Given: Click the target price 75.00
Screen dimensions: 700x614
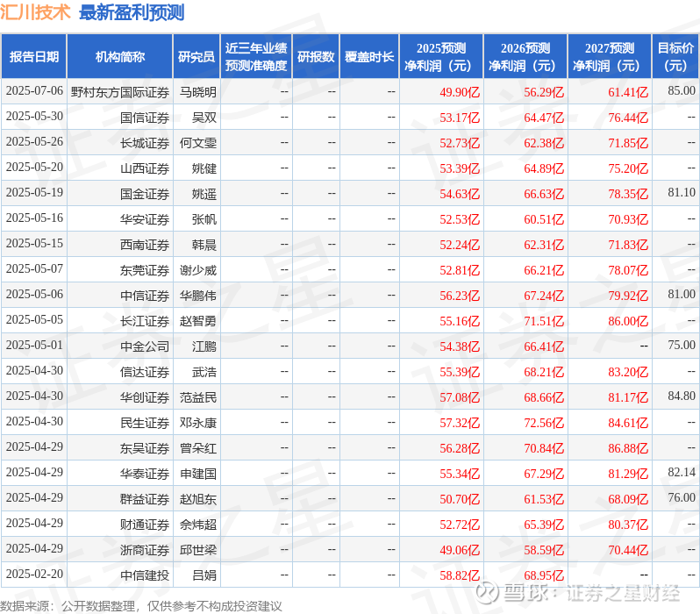Looking at the screenshot, I should click(x=682, y=346).
